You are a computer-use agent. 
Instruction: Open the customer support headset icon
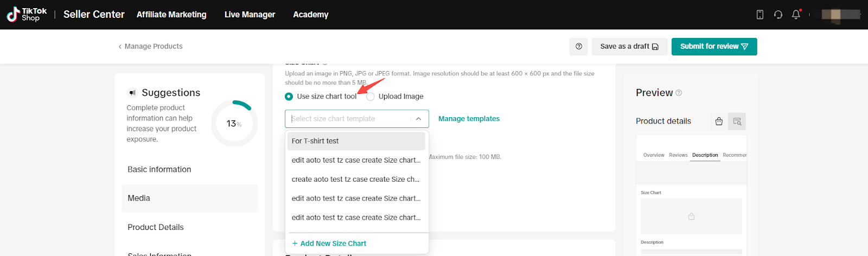pyautogui.click(x=778, y=15)
